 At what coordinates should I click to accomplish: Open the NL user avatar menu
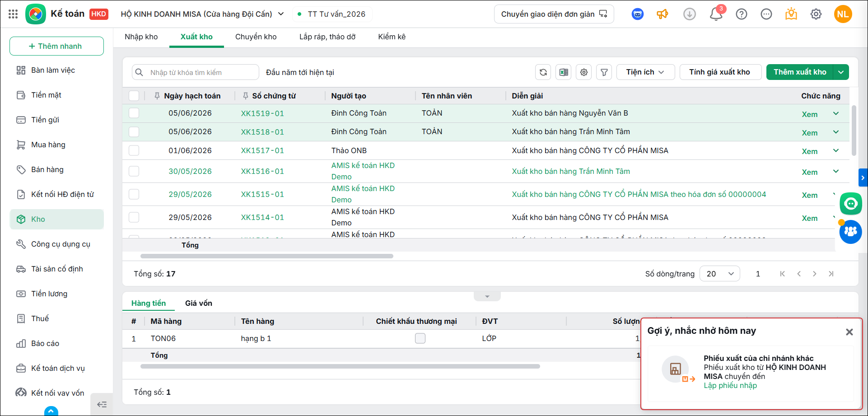point(843,14)
